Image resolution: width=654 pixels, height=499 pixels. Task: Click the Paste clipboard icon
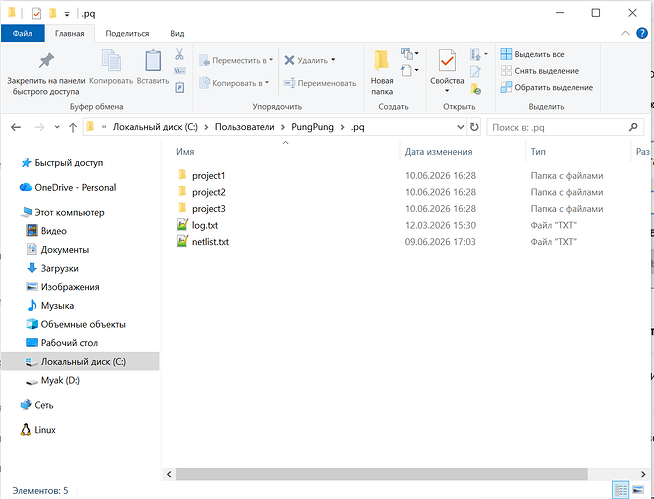pos(153,61)
